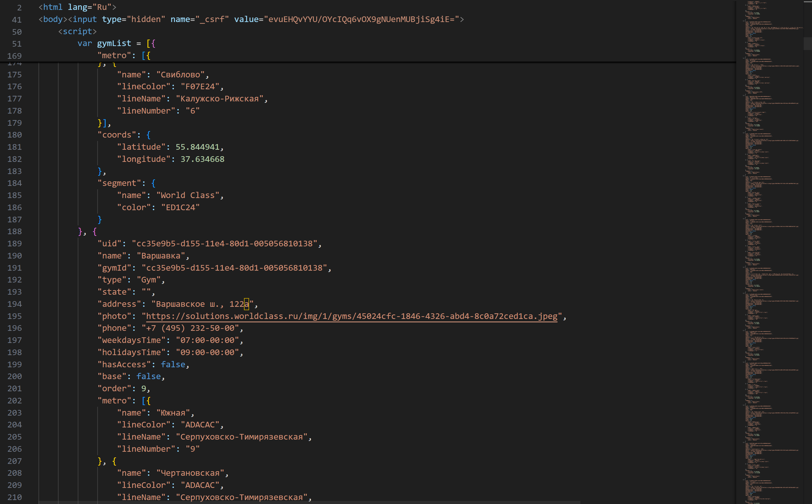Select line number 202 in gutter
Image resolution: width=812 pixels, height=504 pixels.
(15, 401)
